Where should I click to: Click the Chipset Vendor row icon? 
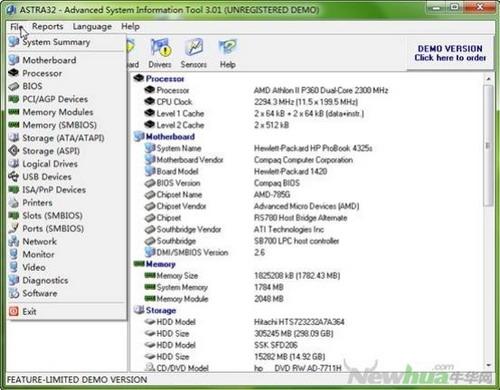click(150, 206)
